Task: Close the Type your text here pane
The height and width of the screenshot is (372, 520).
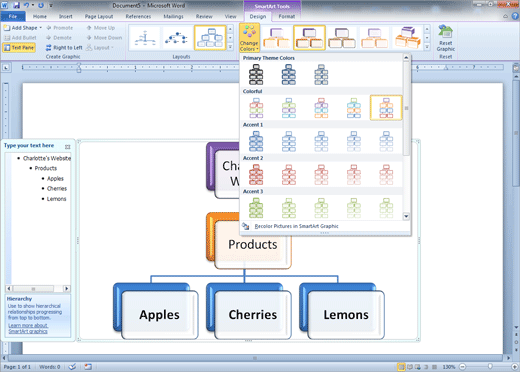Action: pyautogui.click(x=68, y=147)
